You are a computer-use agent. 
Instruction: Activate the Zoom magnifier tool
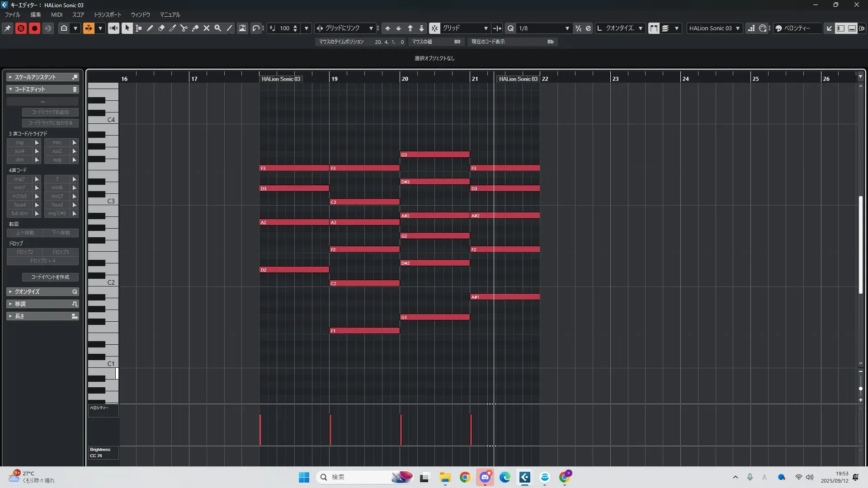(218, 28)
